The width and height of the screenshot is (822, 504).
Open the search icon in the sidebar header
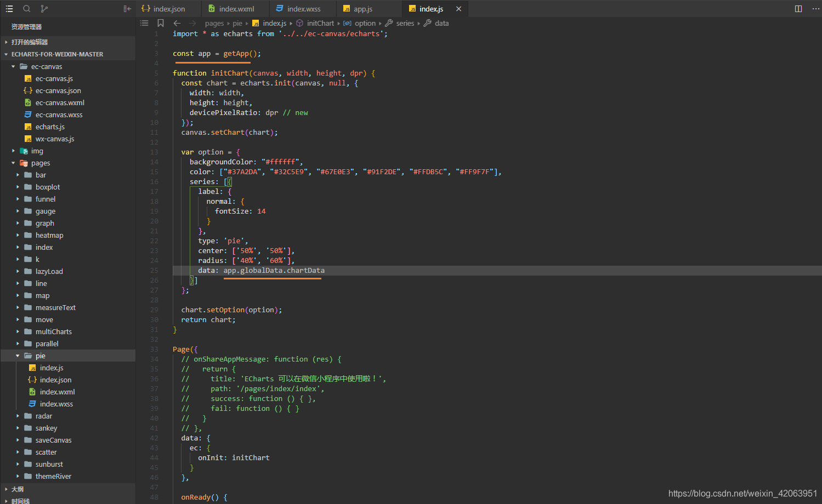(27, 9)
